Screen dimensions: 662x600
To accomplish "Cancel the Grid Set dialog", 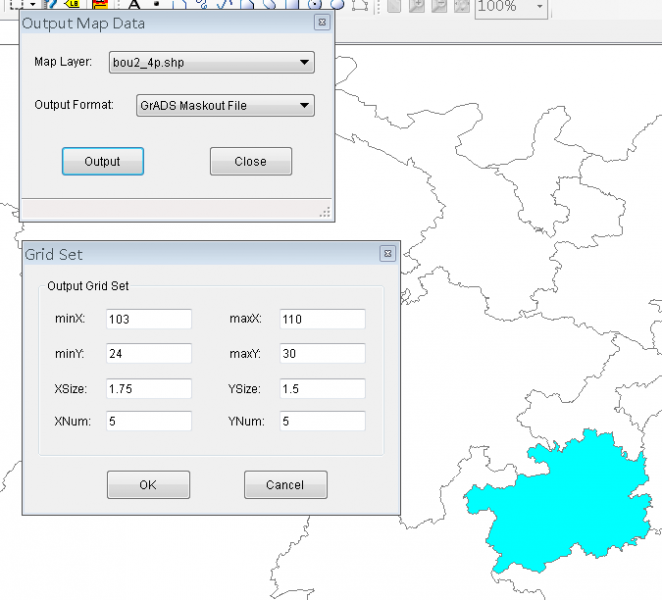I will 285,485.
